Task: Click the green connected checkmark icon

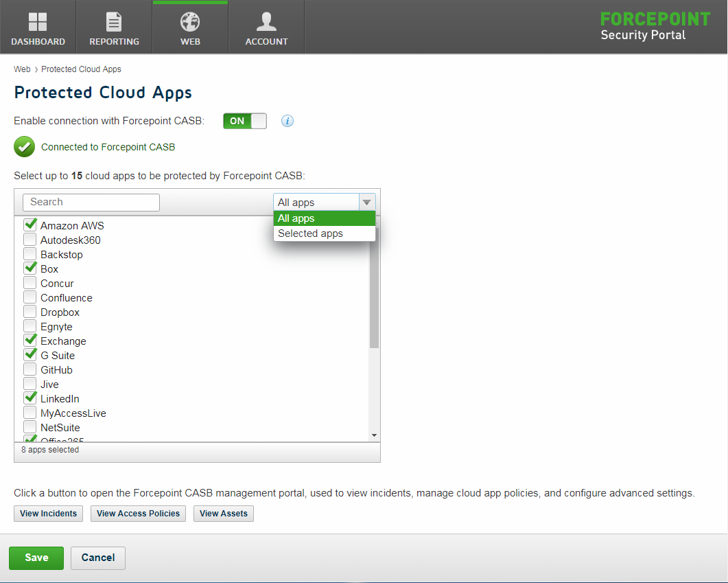Action: pyautogui.click(x=24, y=147)
